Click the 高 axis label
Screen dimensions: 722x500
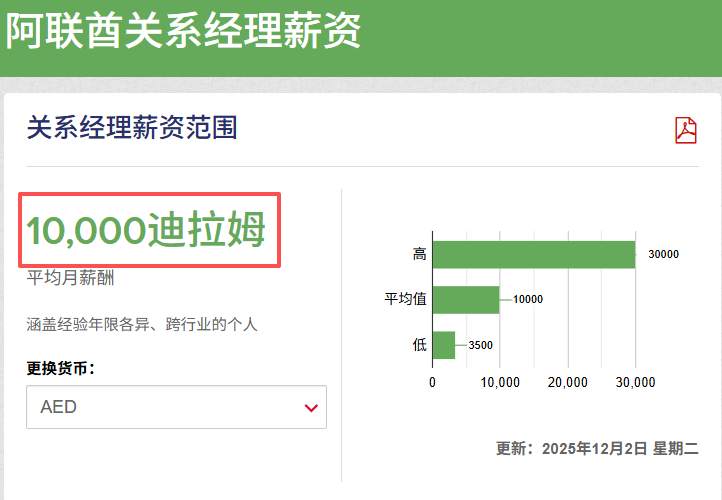point(419,254)
